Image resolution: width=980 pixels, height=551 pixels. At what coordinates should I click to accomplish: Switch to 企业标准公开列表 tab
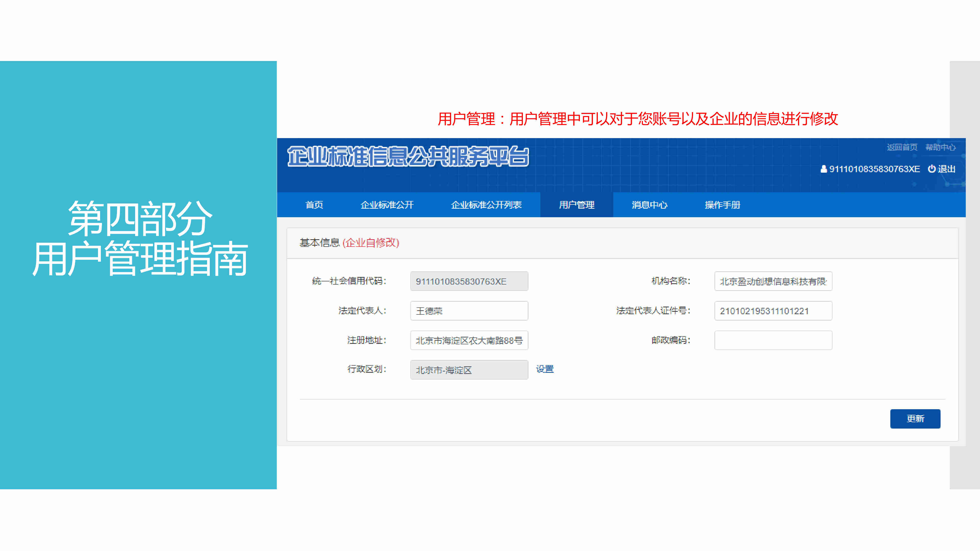tap(486, 205)
